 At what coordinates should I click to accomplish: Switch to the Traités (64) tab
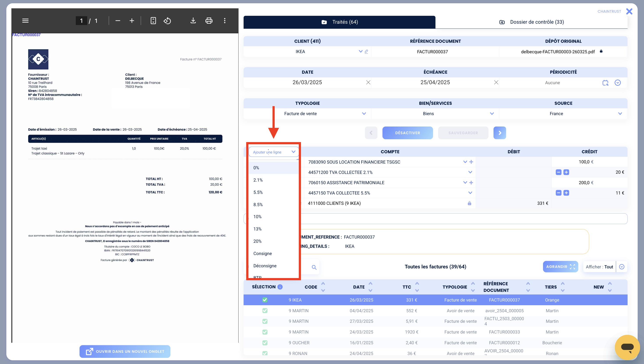339,22
